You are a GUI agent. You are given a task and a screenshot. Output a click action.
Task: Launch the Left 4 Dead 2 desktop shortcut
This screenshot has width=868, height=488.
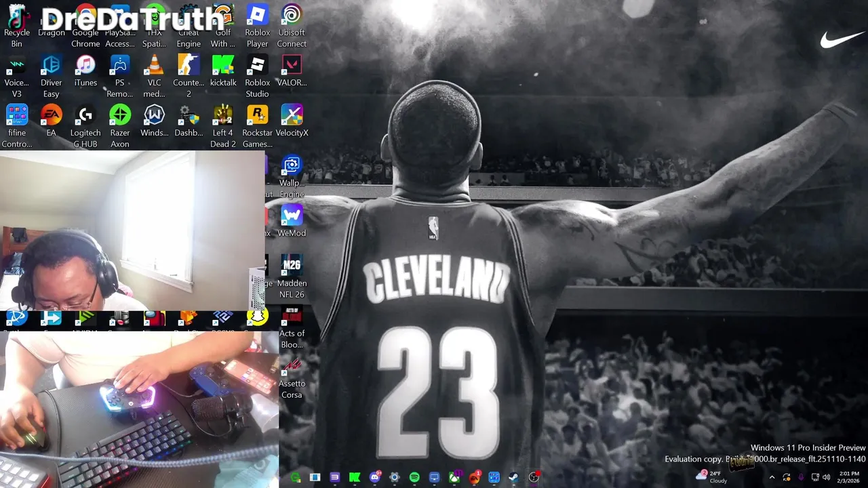click(223, 127)
